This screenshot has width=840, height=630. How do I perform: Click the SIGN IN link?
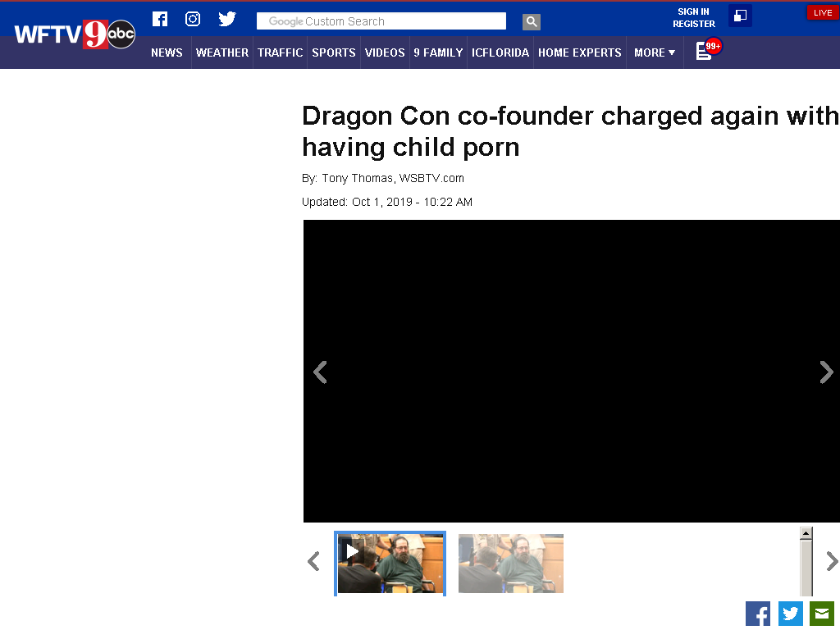click(x=693, y=11)
